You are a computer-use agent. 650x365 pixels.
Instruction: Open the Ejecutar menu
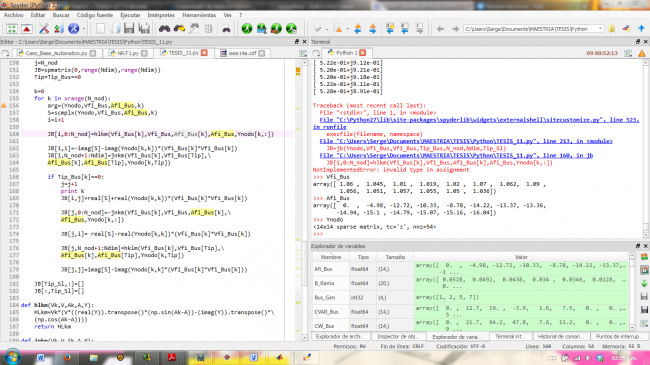(131, 15)
